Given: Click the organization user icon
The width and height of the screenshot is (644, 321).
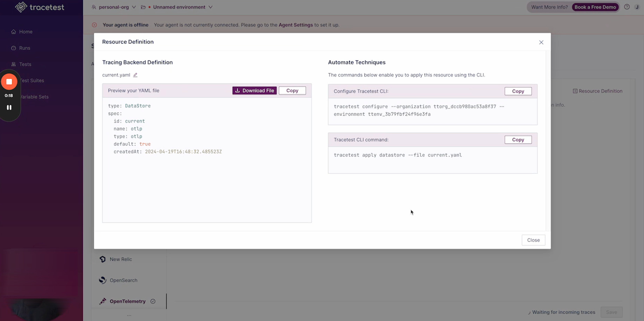Looking at the screenshot, I should coord(94,7).
